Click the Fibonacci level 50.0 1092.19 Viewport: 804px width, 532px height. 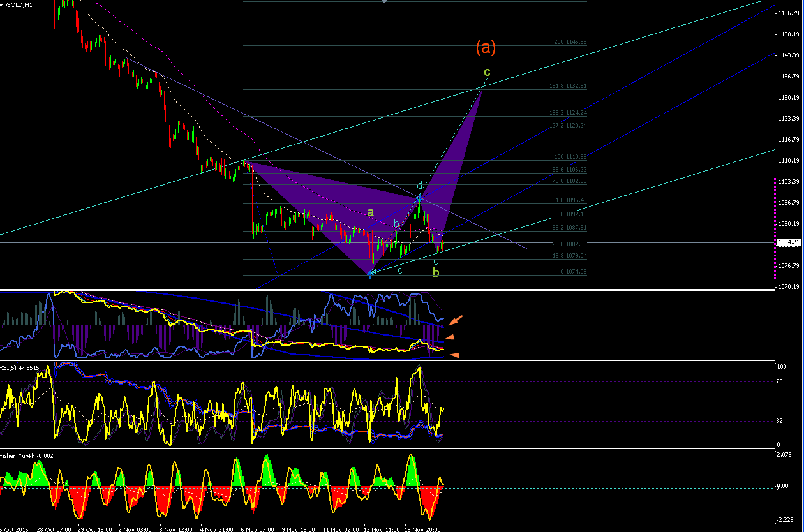(x=569, y=214)
